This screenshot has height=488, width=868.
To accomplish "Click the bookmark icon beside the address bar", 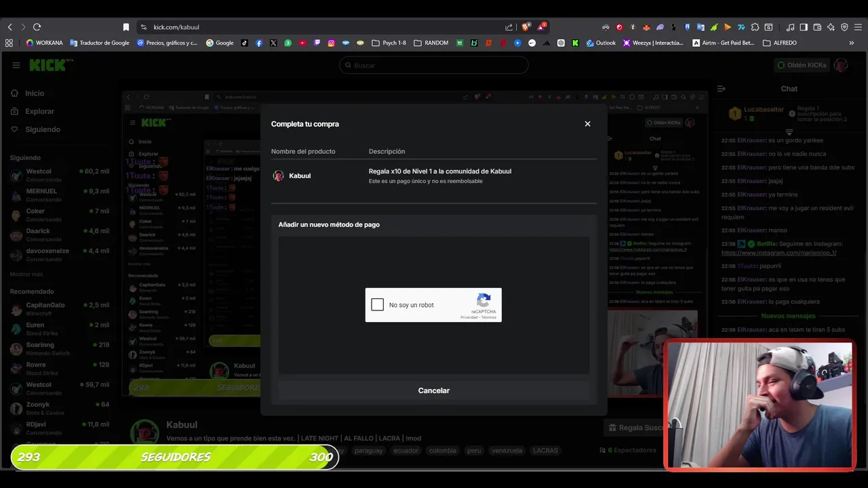I will coord(125,27).
